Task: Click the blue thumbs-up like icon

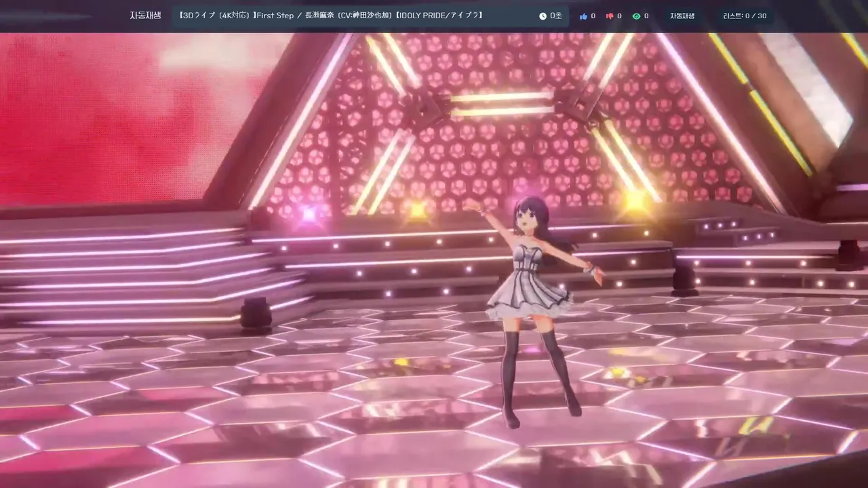Action: click(x=583, y=16)
